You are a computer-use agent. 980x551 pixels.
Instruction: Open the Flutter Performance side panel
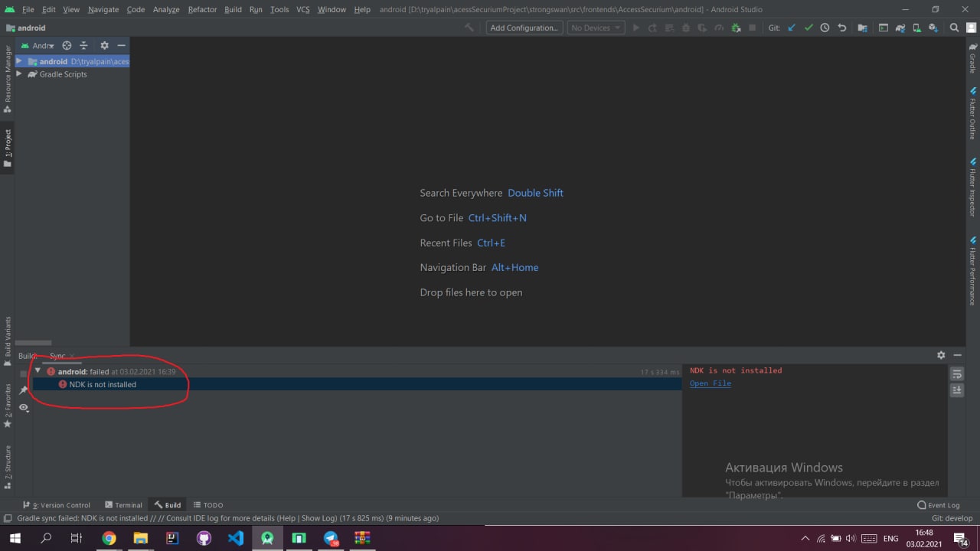[972, 271]
